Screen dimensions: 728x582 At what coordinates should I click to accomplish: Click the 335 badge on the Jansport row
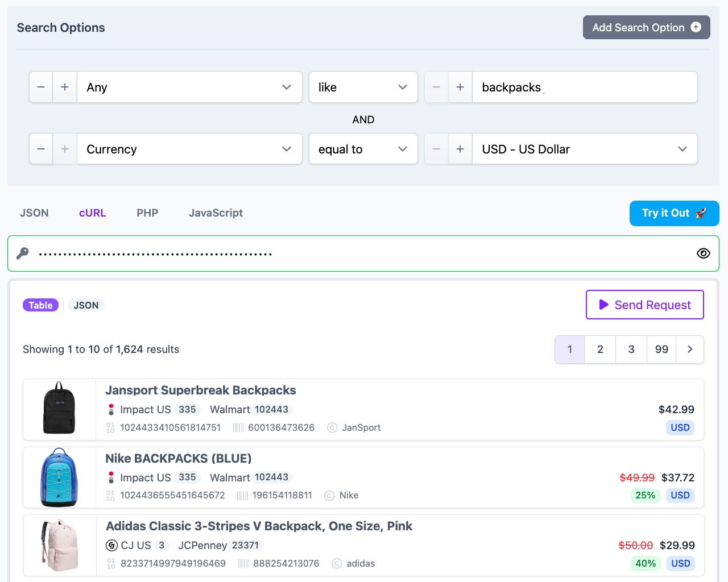(x=187, y=409)
